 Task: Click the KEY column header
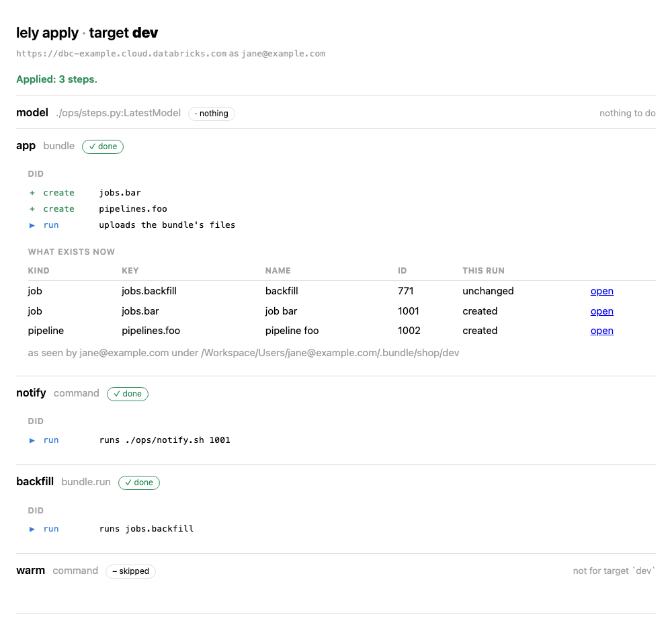point(130,271)
